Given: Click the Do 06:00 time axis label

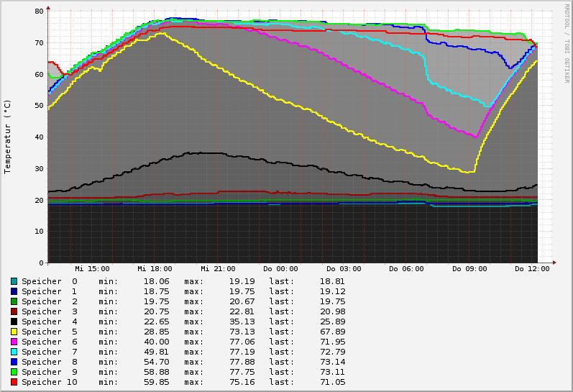Looking at the screenshot, I should point(406,269).
